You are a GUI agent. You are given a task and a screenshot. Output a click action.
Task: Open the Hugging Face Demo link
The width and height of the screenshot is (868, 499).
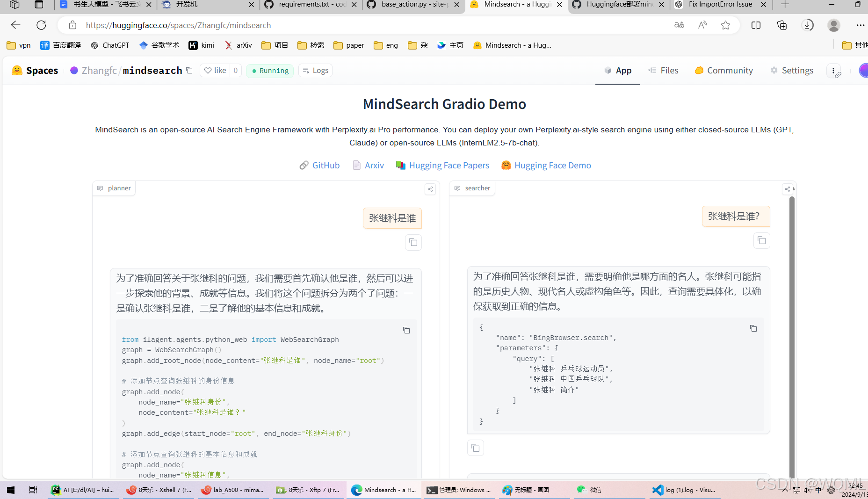tap(552, 165)
